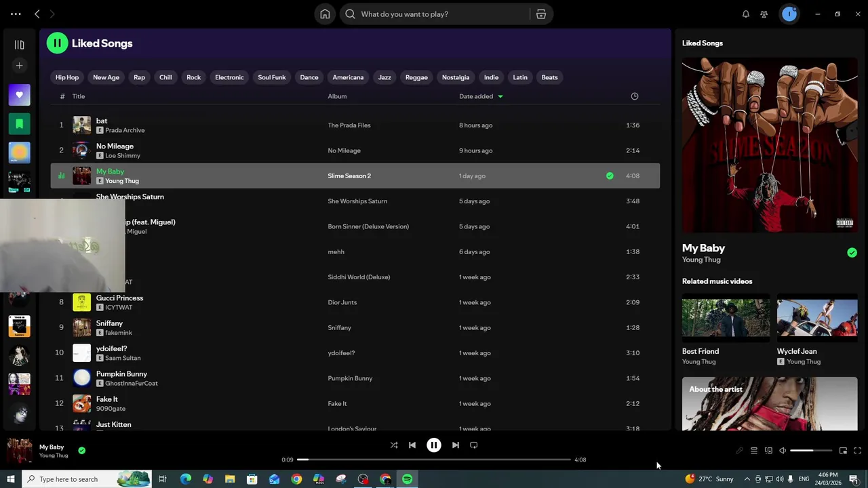Viewport: 868px width, 488px height.
Task: Open The Prada Files album link
Action: (x=349, y=125)
